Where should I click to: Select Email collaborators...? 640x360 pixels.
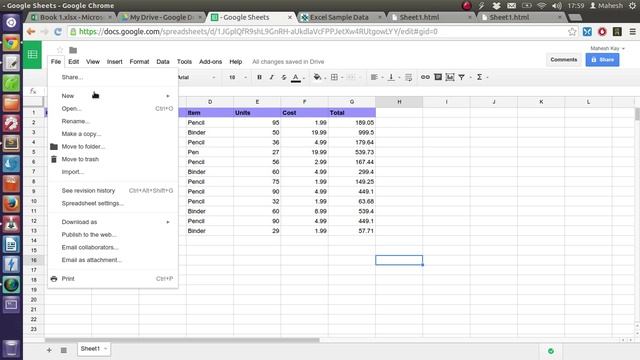point(113,247)
